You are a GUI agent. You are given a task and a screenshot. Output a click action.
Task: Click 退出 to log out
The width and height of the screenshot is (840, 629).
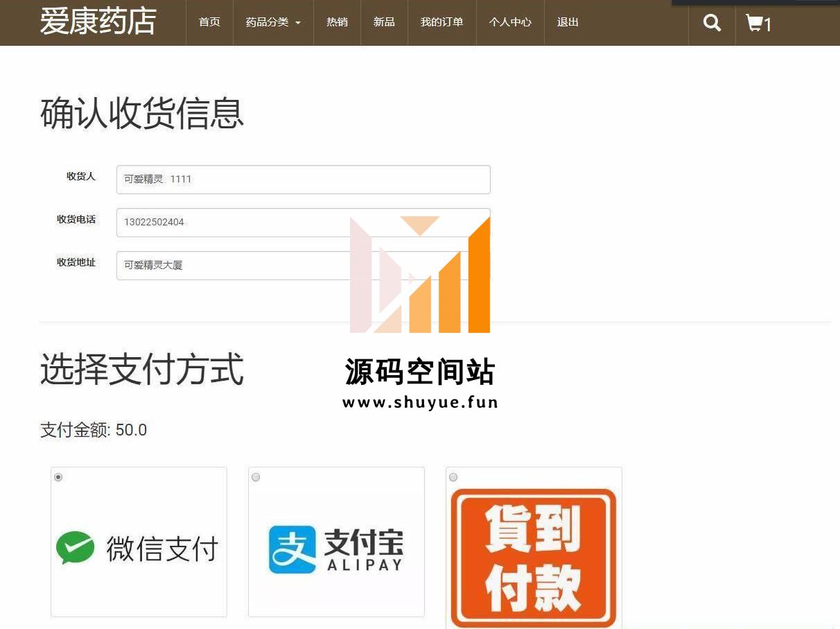568,22
